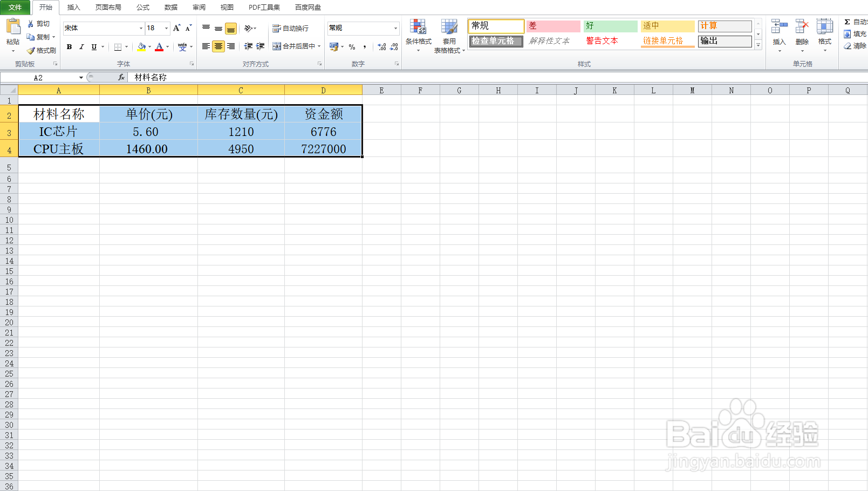Toggle bottom vertical alignment
868x491 pixels.
(231, 28)
